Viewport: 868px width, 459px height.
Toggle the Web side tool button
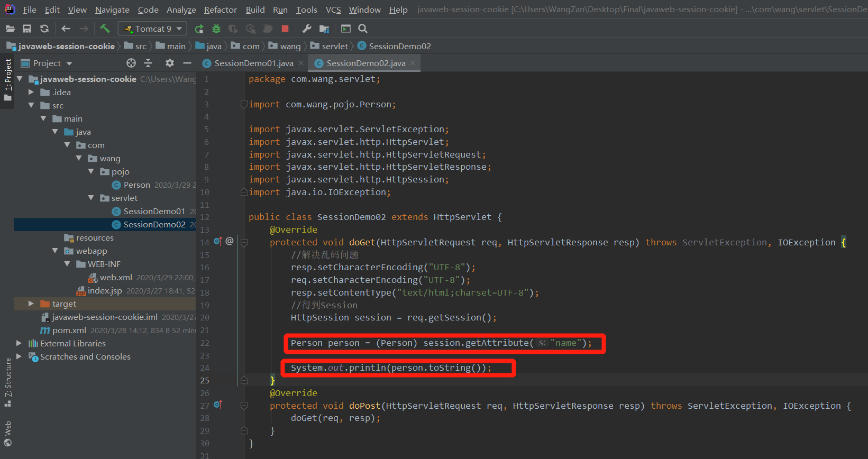[7, 434]
